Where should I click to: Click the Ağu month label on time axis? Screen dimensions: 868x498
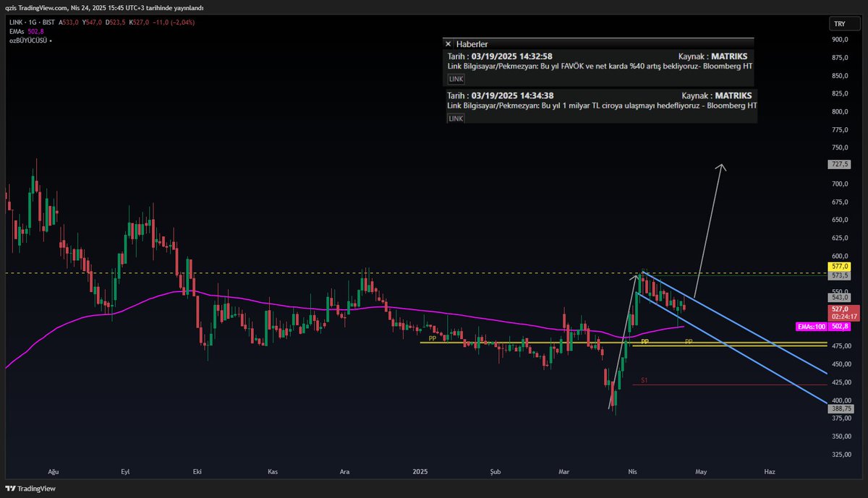click(x=53, y=471)
